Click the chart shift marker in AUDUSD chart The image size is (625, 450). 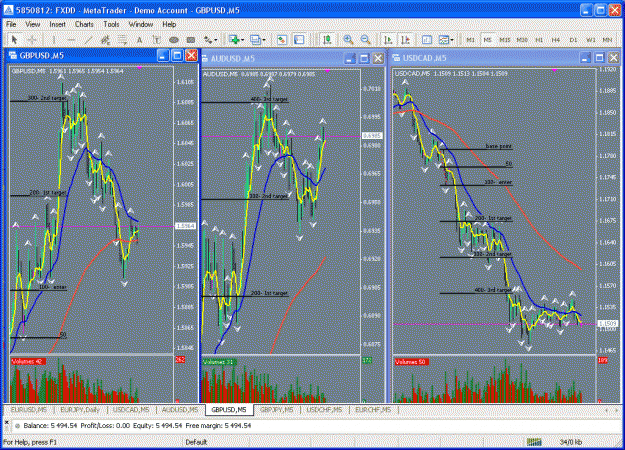coord(327,71)
